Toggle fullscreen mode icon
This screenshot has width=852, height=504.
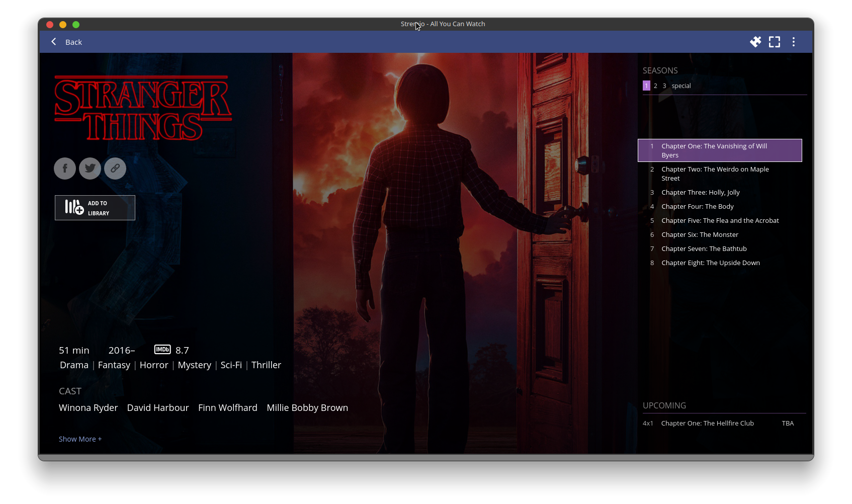(775, 42)
